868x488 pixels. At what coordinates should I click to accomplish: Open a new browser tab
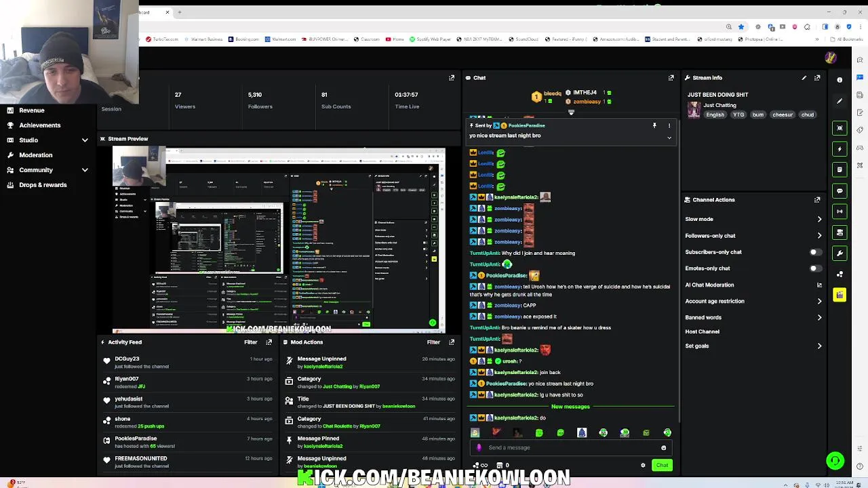pyautogui.click(x=180, y=12)
